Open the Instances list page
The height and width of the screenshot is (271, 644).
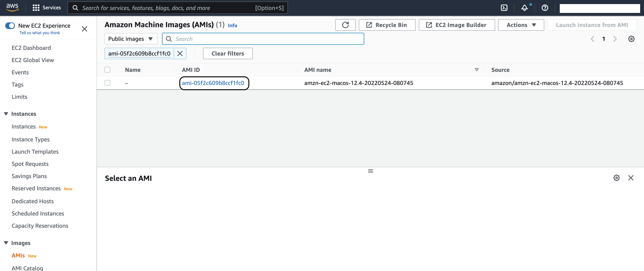(x=24, y=126)
